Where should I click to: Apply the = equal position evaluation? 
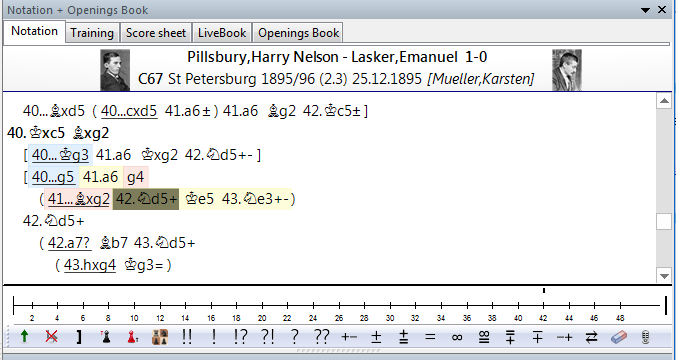point(430,337)
